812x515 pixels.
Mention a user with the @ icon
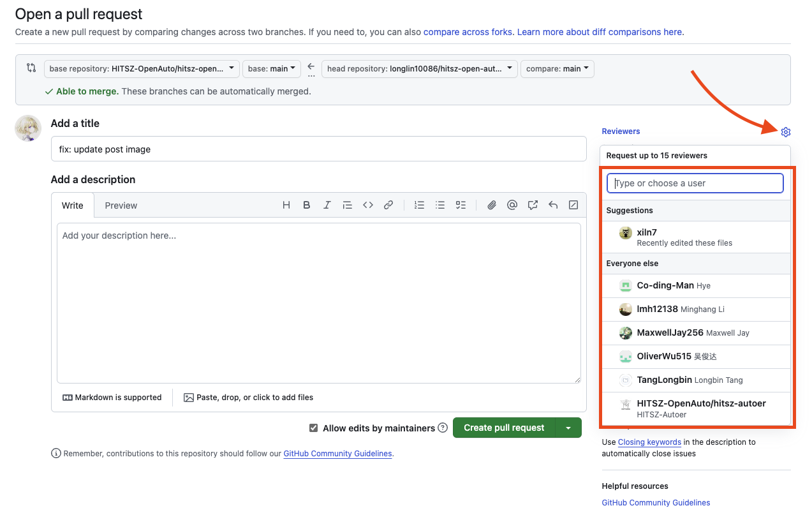point(512,205)
